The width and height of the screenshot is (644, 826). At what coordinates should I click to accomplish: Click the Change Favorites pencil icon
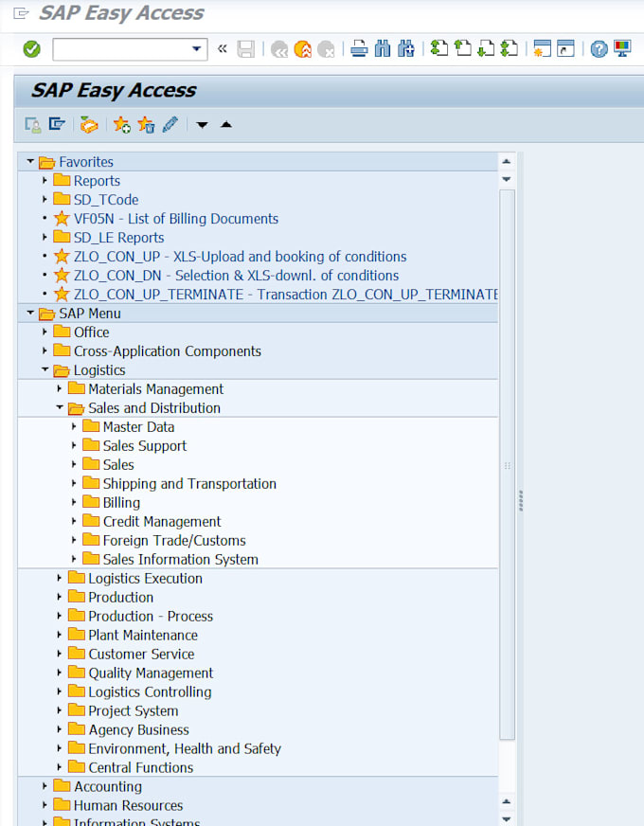click(x=170, y=124)
